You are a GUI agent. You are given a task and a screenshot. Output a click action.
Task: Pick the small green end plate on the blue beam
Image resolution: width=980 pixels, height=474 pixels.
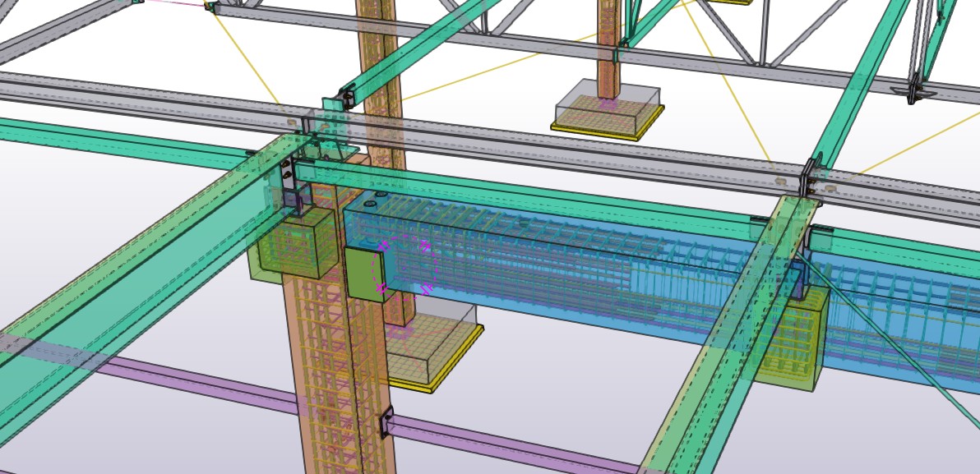click(365, 274)
